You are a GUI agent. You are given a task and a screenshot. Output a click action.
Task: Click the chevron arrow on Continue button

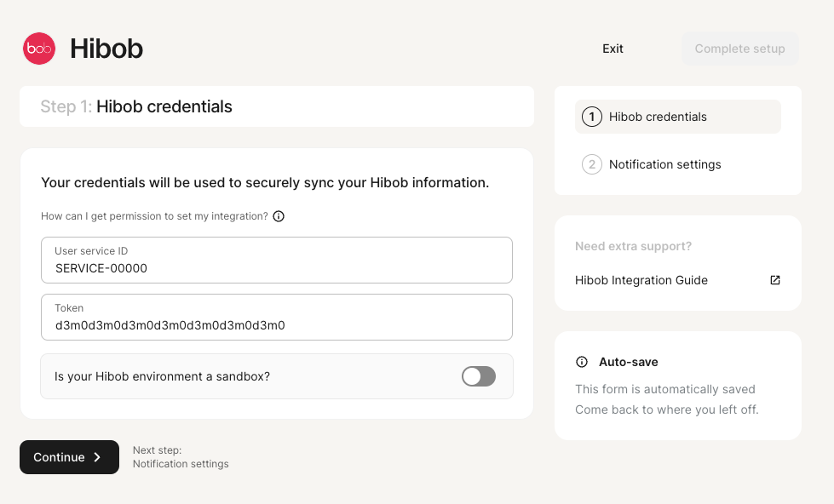(97, 457)
